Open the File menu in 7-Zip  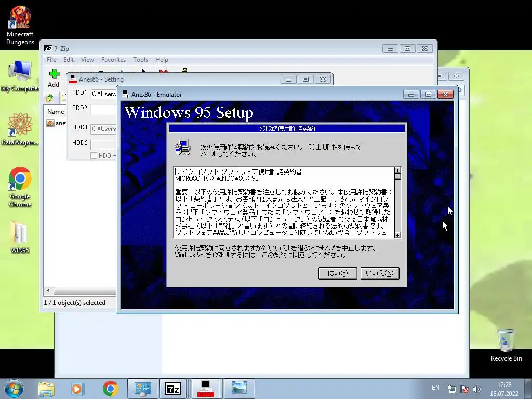click(51, 60)
